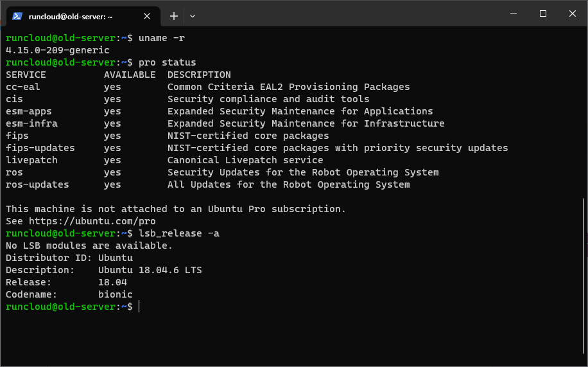
Task: Click the "pro status" command text
Action: click(x=168, y=62)
